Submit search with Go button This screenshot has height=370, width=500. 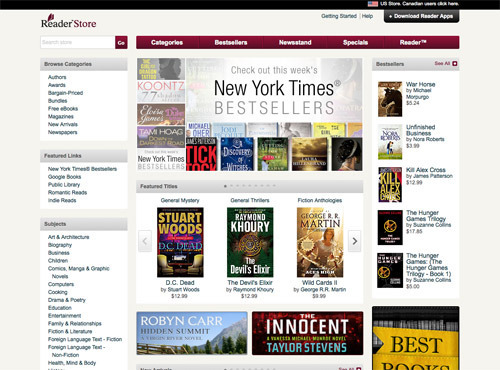(x=121, y=43)
